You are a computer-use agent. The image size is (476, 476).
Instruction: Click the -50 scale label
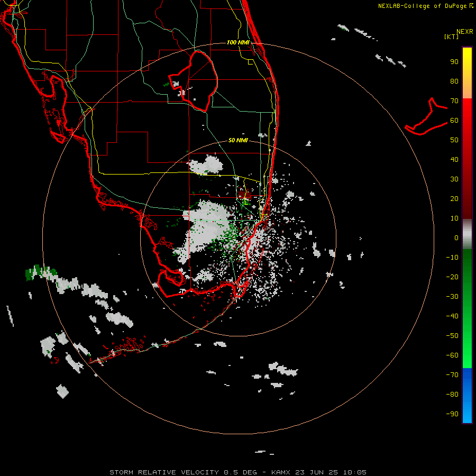click(452, 336)
